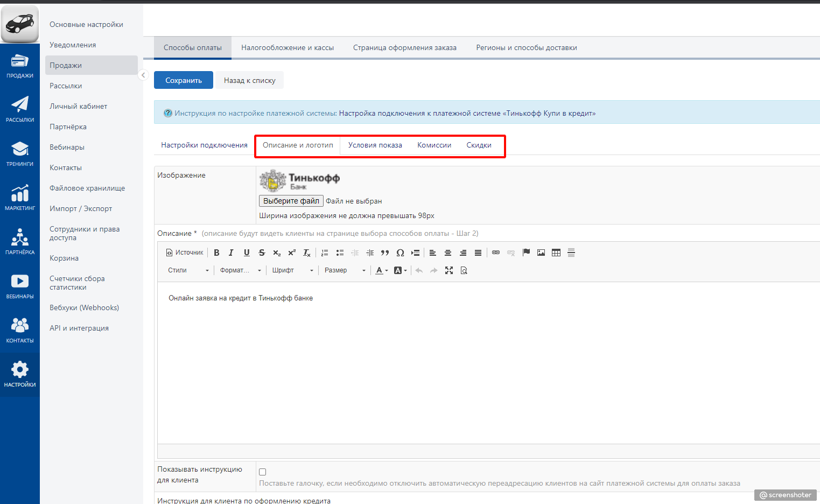
Task: Insert a link using the chain icon
Action: click(496, 253)
